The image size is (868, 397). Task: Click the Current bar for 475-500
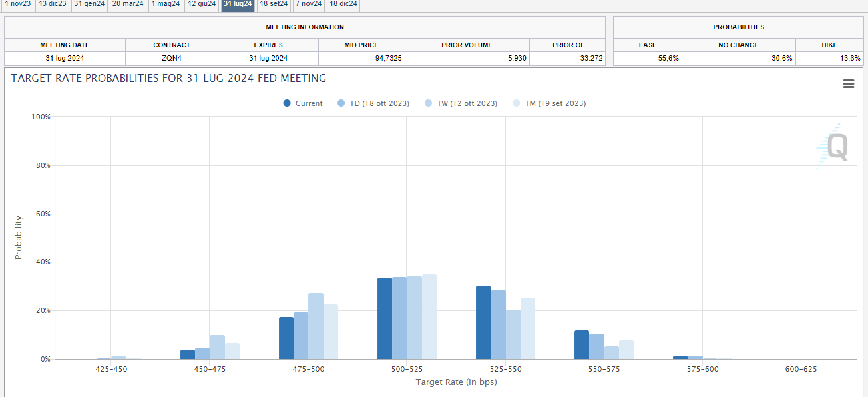coord(286,338)
